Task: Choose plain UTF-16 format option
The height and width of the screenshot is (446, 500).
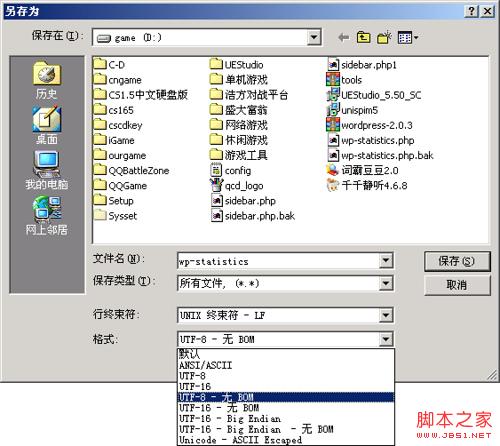Action: (286, 387)
